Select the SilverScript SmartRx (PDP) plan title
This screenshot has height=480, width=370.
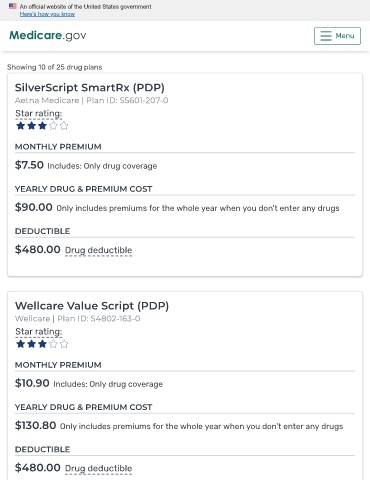[90, 88]
